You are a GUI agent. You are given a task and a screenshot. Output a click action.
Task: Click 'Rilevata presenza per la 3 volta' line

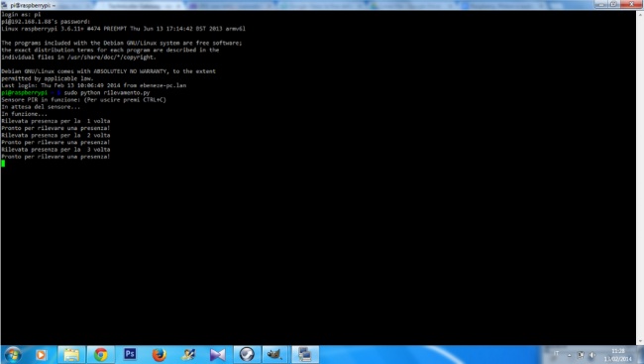point(55,150)
